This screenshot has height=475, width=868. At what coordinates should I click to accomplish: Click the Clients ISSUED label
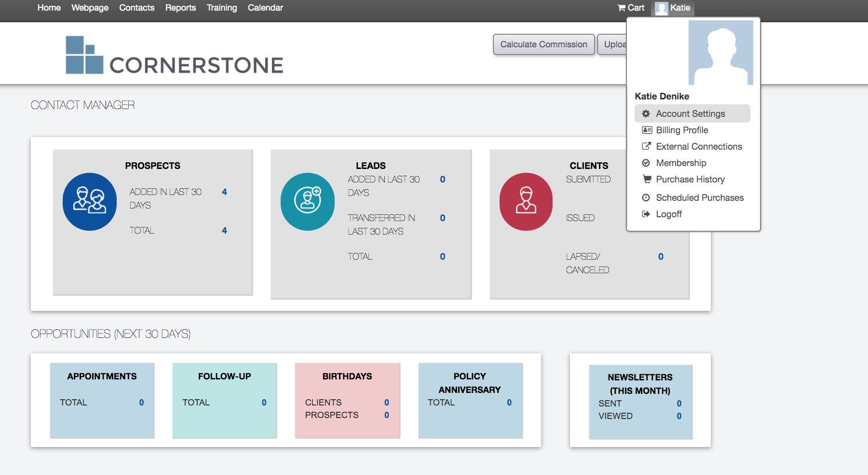click(x=580, y=218)
